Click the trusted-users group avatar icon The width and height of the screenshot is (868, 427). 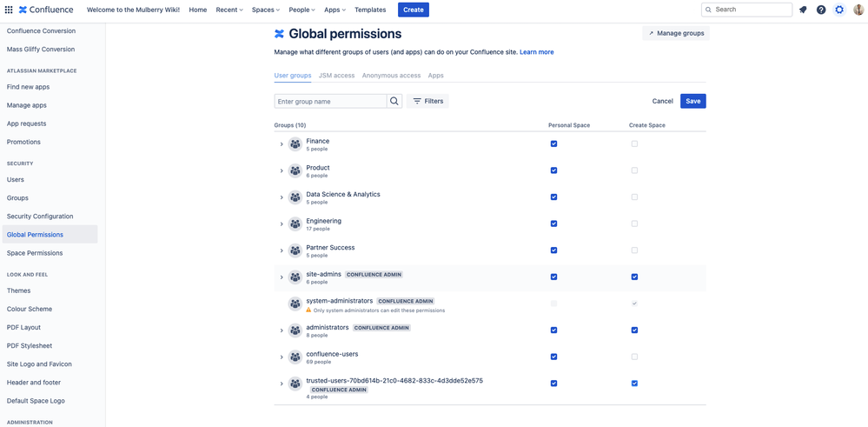(x=295, y=384)
